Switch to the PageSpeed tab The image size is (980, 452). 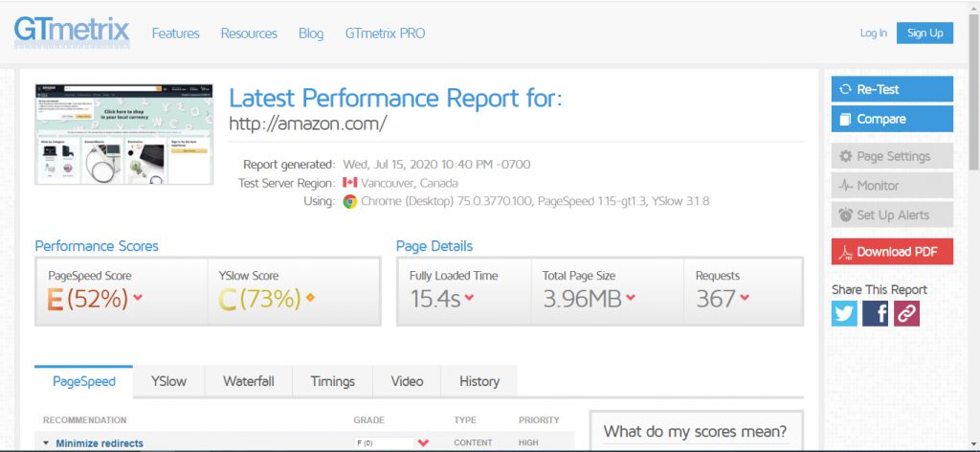point(84,381)
